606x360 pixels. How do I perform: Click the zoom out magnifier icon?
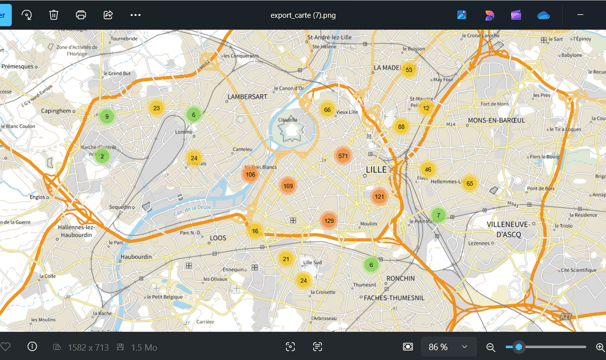coord(490,347)
